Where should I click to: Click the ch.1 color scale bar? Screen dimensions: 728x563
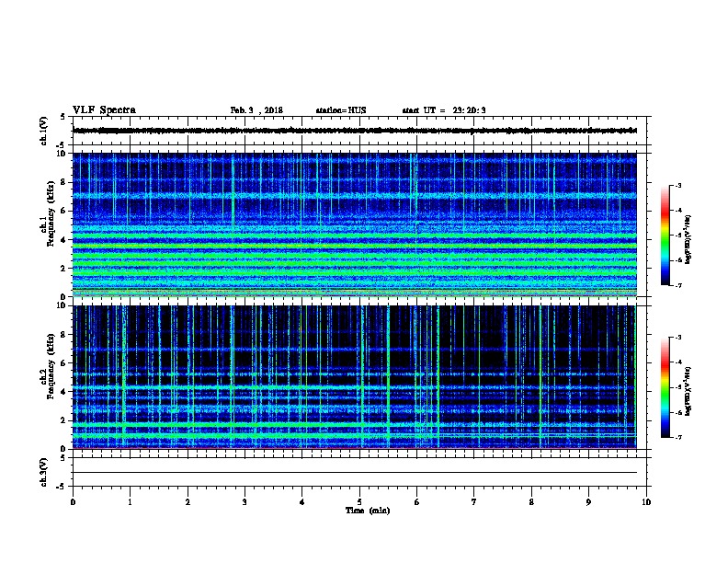coord(665,236)
